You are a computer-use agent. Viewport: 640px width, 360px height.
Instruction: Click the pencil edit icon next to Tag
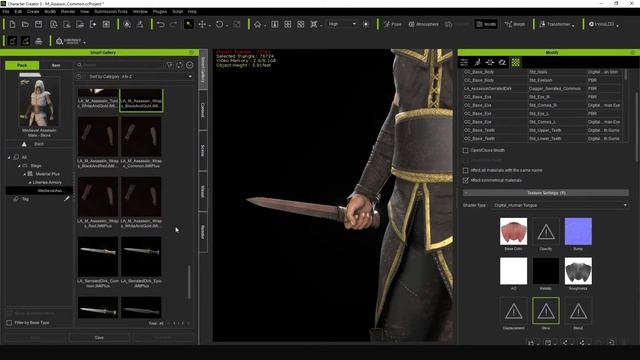67,199
